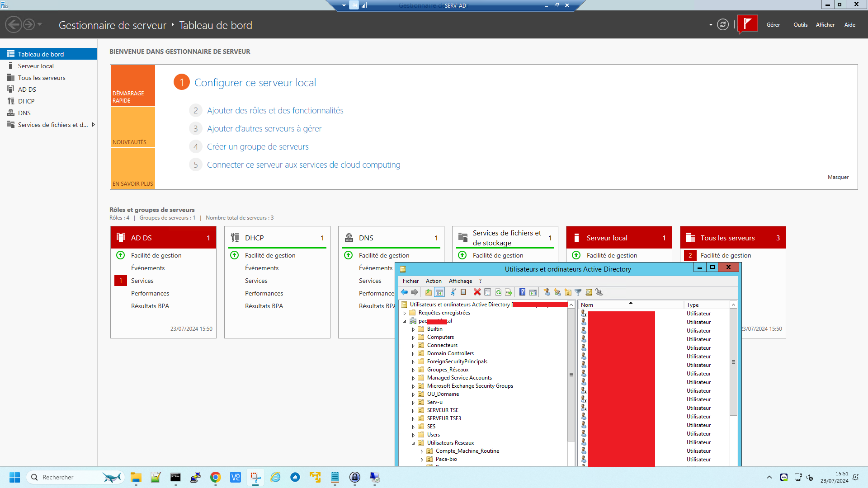
Task: Select Domain Controllers in the tree
Action: [x=450, y=353]
